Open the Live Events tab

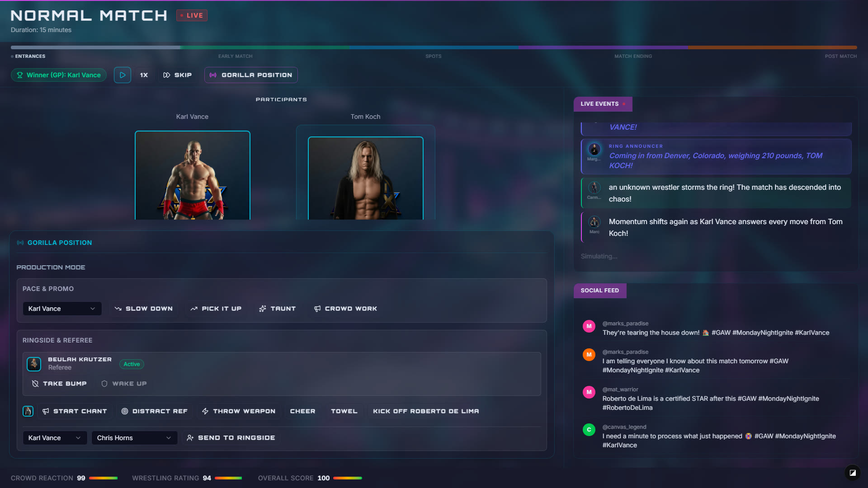coord(603,104)
